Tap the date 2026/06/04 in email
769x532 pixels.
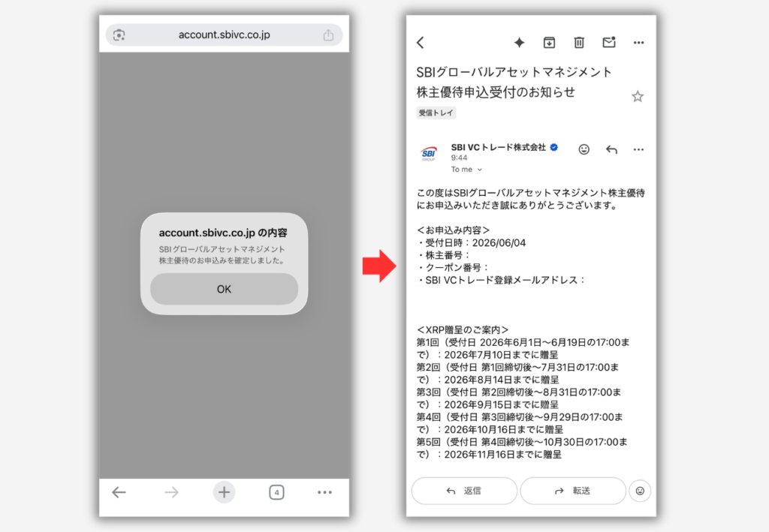[499, 243]
